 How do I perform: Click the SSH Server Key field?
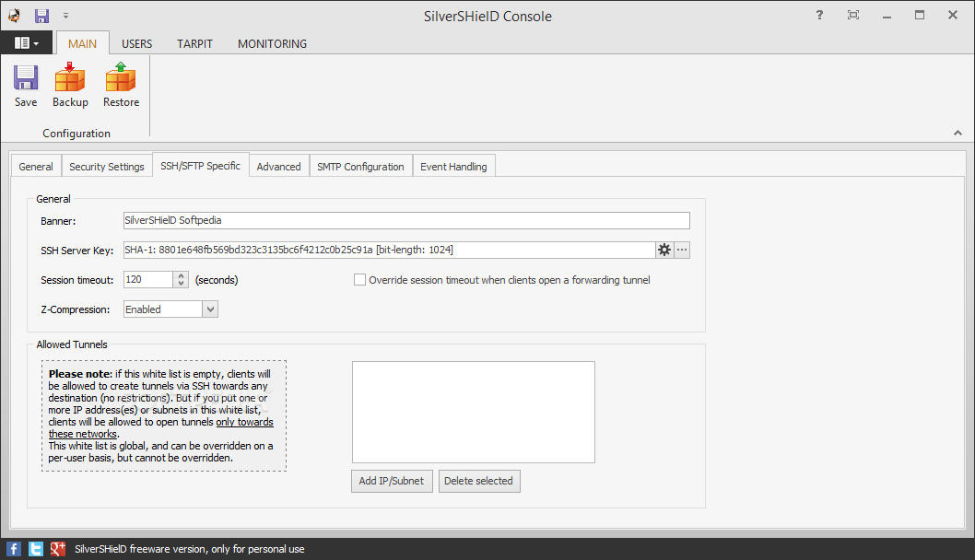(389, 250)
